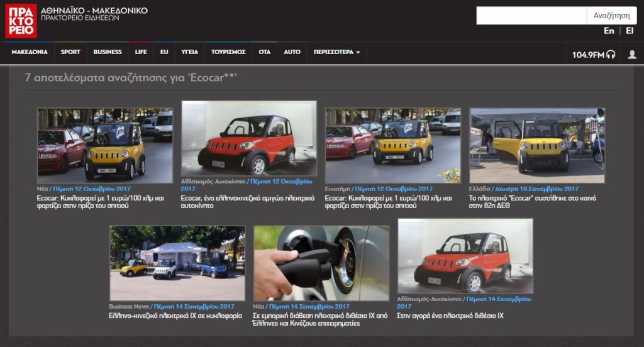This screenshot has height=347, width=644.
Task: Open headline 'Στην αγορά ένα ηλεκτρικό διθέσιο ΙΧ'
Action: 450,316
